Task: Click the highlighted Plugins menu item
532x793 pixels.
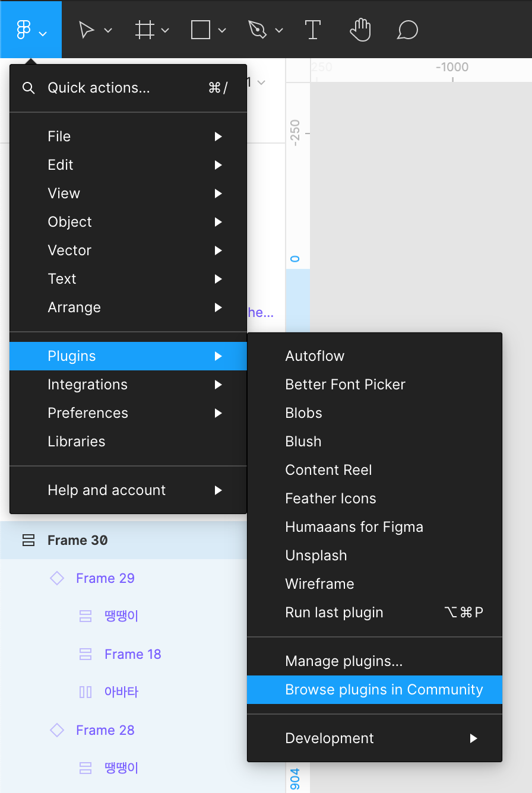Action: pos(128,356)
